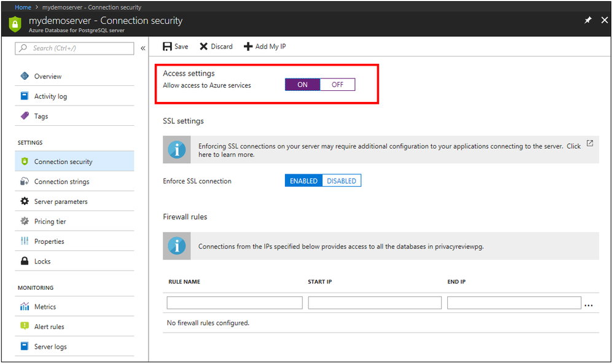613x364 pixels.
Task: Open the Properties page
Action: click(x=74, y=241)
